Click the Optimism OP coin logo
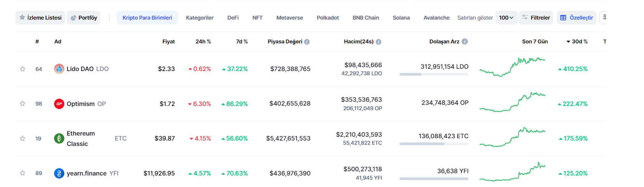The height and width of the screenshot is (187, 644). [59, 104]
